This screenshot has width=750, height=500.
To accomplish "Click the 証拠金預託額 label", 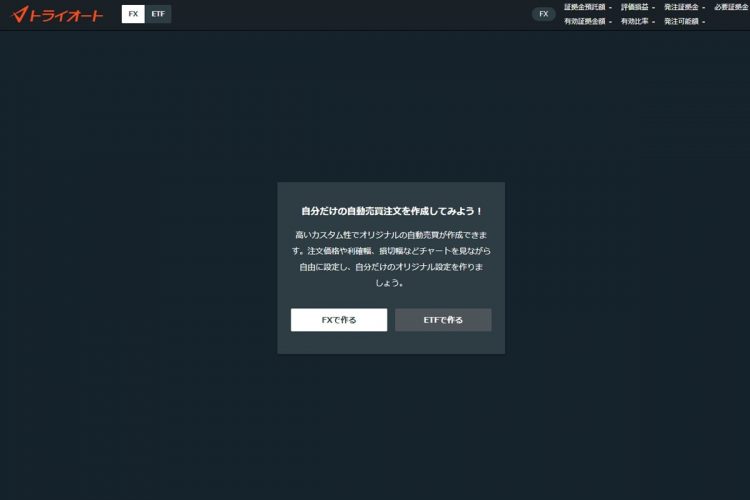I will (585, 7).
